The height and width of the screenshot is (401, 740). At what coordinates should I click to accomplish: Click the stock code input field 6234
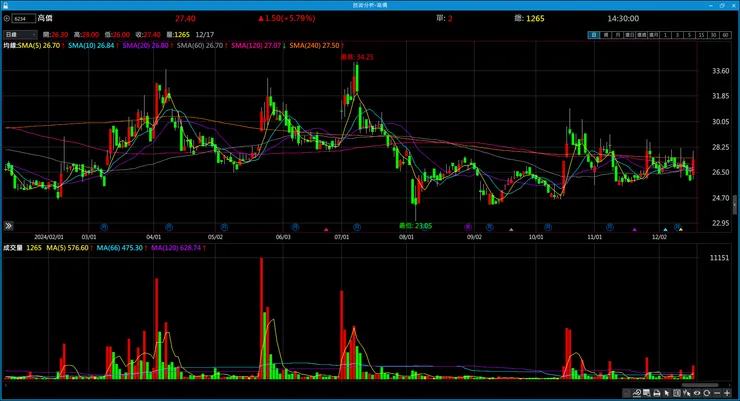[24, 19]
